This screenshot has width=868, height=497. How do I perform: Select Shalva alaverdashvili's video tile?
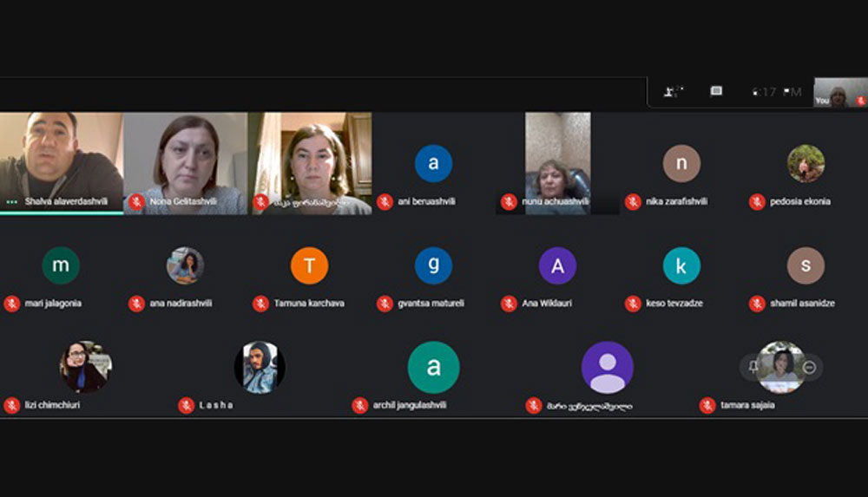61,156
